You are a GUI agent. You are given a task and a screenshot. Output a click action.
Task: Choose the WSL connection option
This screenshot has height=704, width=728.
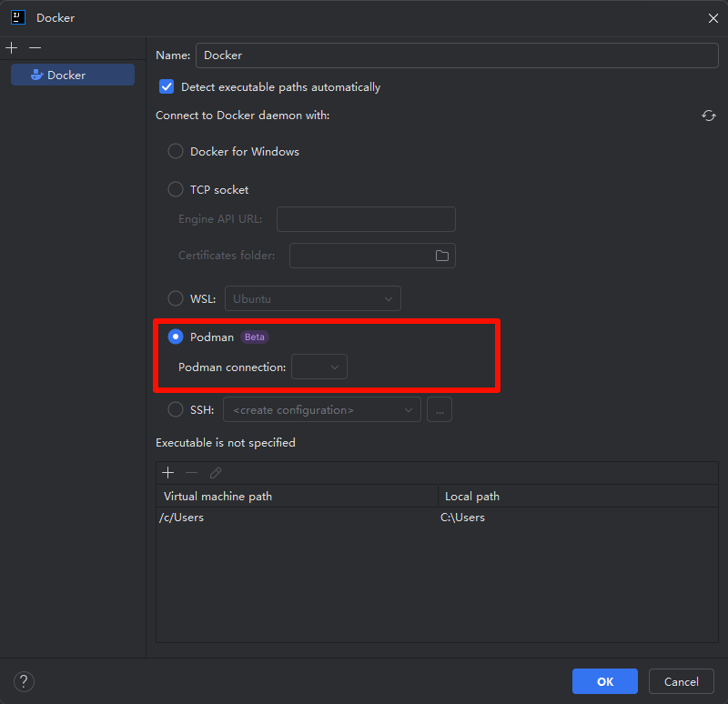coord(176,298)
